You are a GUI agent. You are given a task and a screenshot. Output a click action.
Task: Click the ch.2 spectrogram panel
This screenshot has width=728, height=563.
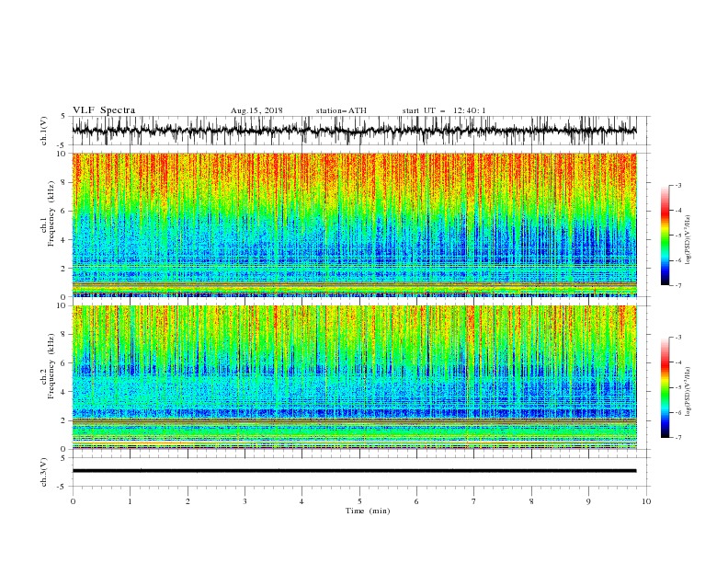[354, 377]
